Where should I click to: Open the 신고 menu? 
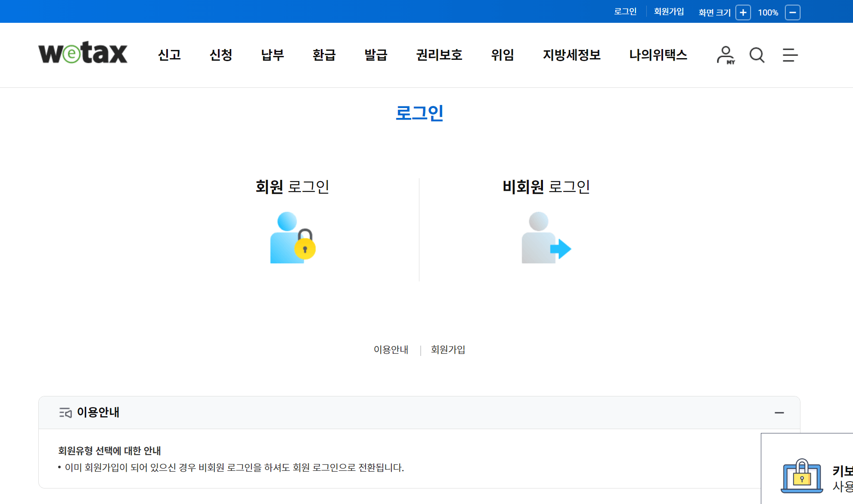coord(169,55)
